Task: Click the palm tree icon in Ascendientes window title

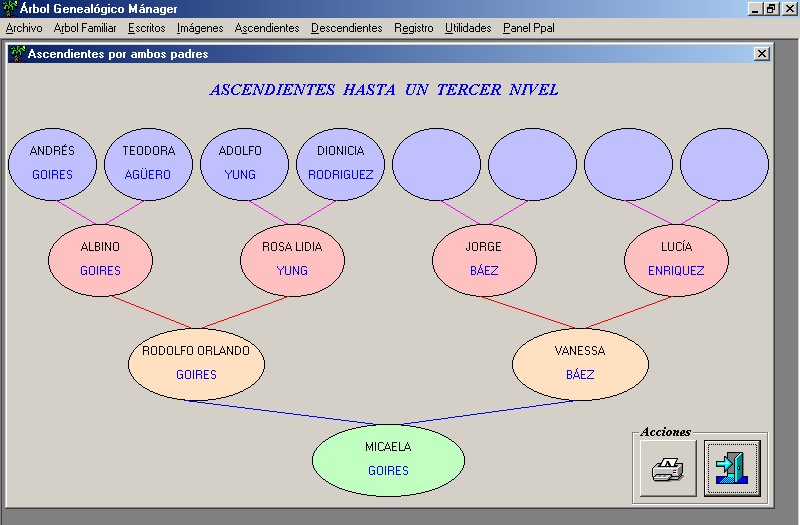Action: pos(17,54)
